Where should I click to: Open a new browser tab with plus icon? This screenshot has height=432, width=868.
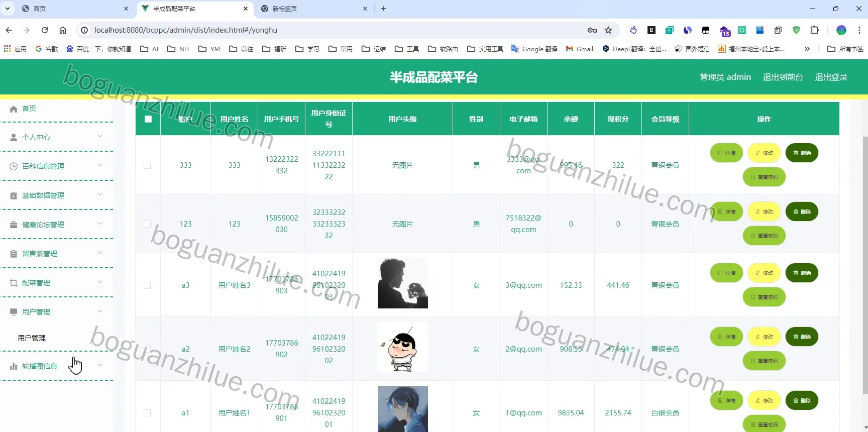pyautogui.click(x=383, y=9)
